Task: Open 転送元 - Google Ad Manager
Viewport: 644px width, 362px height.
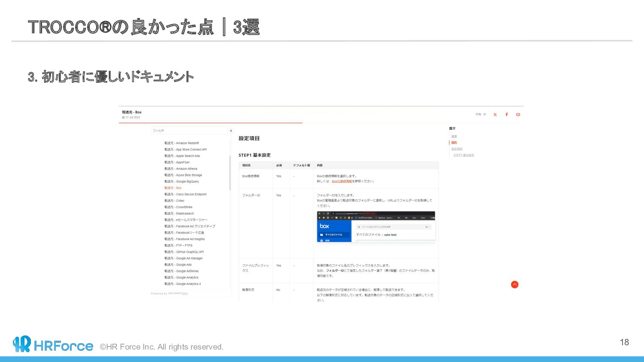Action: (183, 259)
